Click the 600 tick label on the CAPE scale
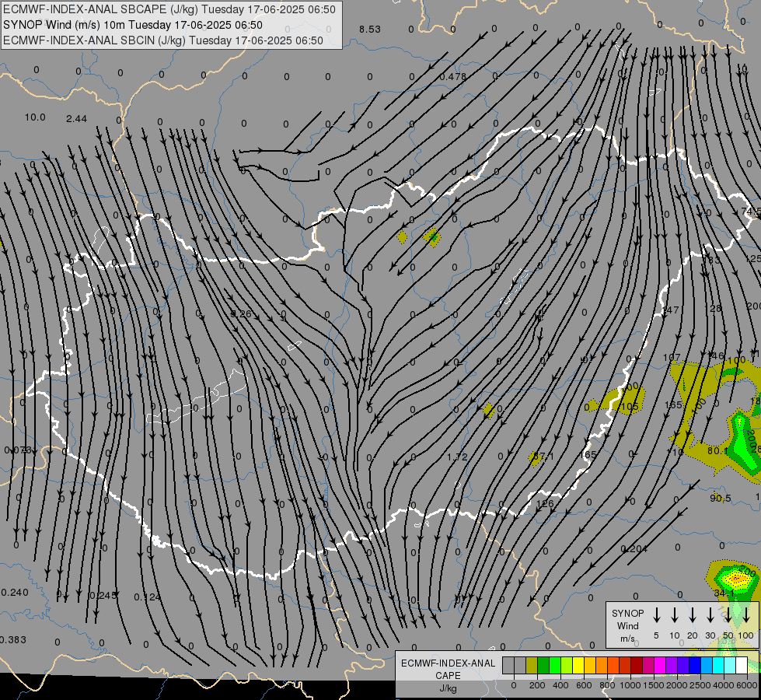Viewport: 761px width, 700px height. (584, 685)
